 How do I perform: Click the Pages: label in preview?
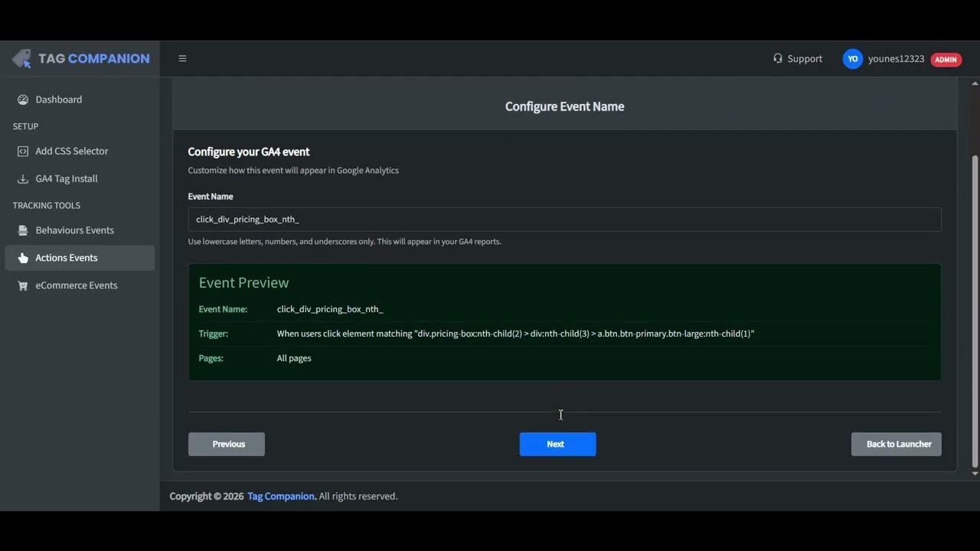point(211,358)
